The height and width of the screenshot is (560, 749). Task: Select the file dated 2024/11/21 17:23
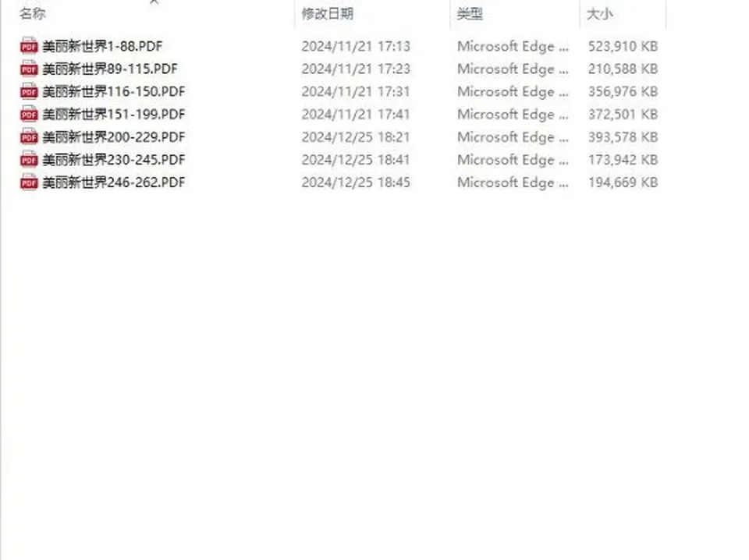coord(356,69)
